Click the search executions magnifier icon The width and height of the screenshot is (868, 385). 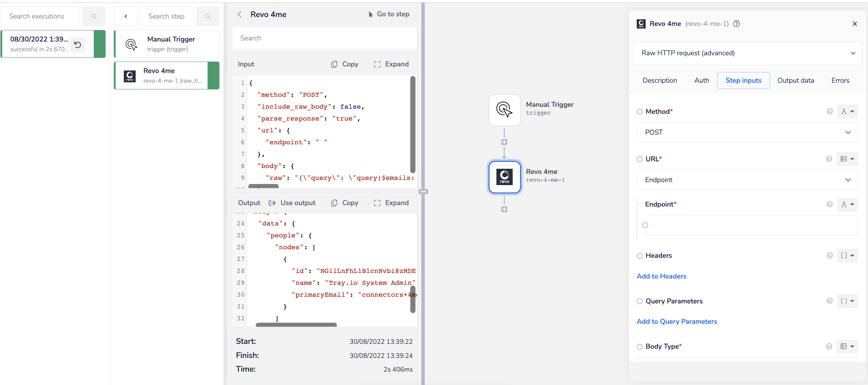point(94,16)
